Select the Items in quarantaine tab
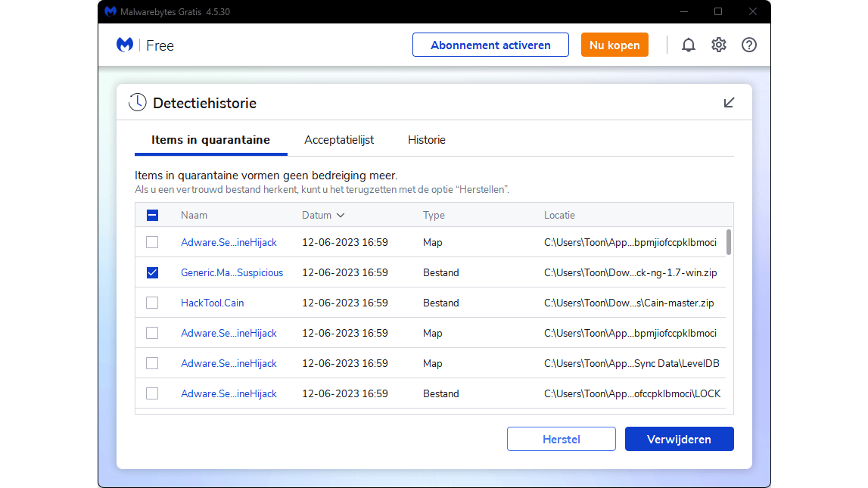Viewport: 868px width, 488px height. tap(210, 140)
